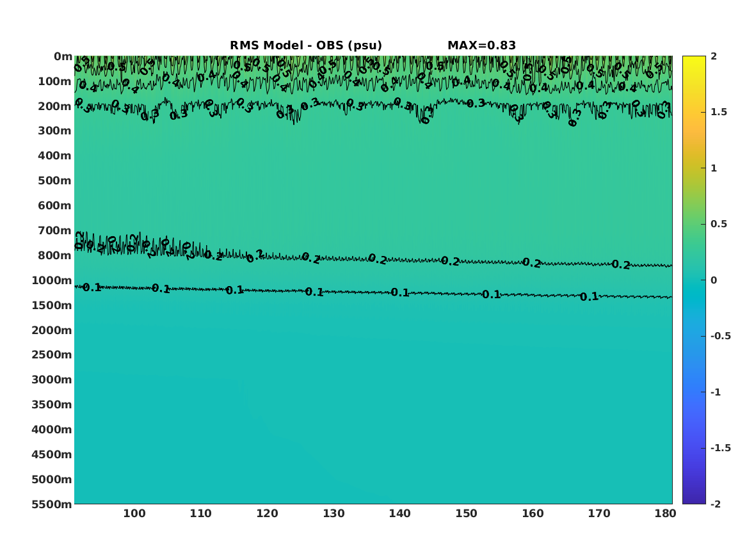Click the "140" horizontal axis tick label
Screen dimensions: 747x560
pyautogui.click(x=399, y=514)
